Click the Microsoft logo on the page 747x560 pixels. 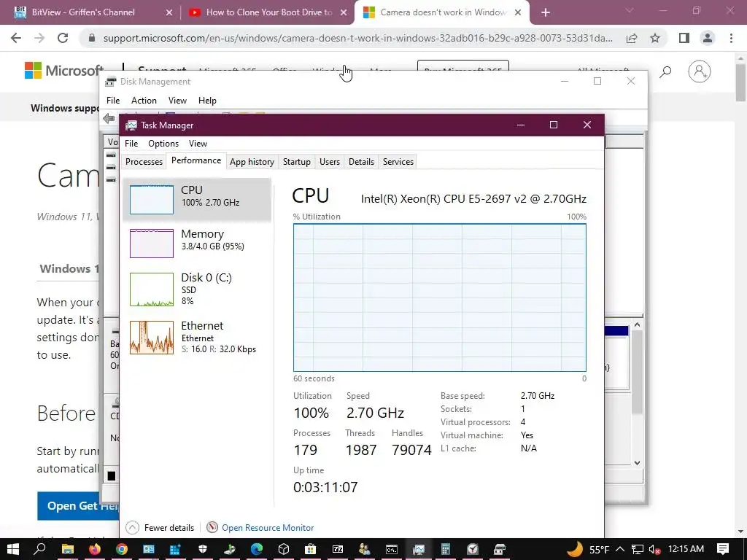pyautogui.click(x=64, y=71)
